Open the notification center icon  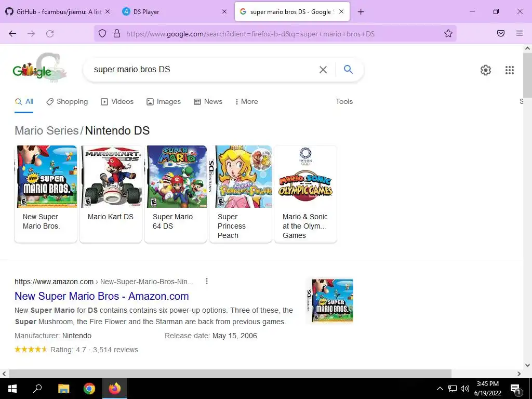[x=515, y=389]
